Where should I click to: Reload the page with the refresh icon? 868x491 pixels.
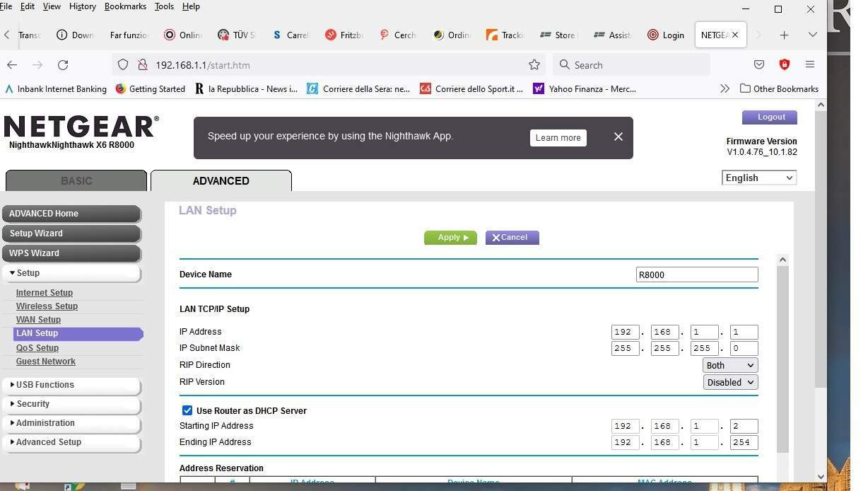click(x=63, y=64)
